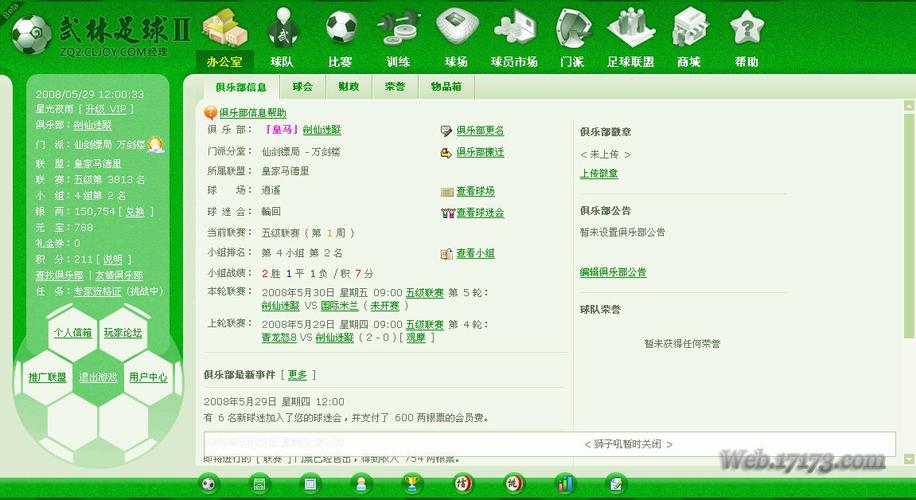Click the 退出游戏 hexagon button
Image resolution: width=916 pixels, height=500 pixels.
click(x=98, y=377)
